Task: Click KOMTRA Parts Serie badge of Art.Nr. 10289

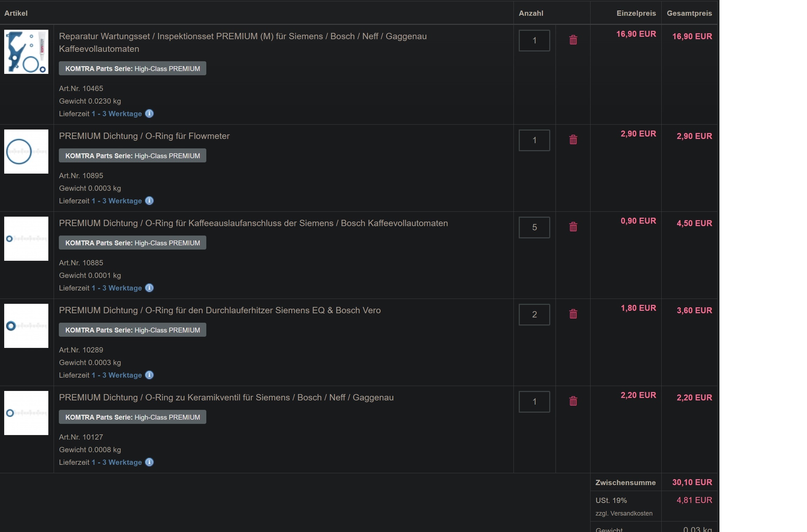Action: [x=132, y=330]
